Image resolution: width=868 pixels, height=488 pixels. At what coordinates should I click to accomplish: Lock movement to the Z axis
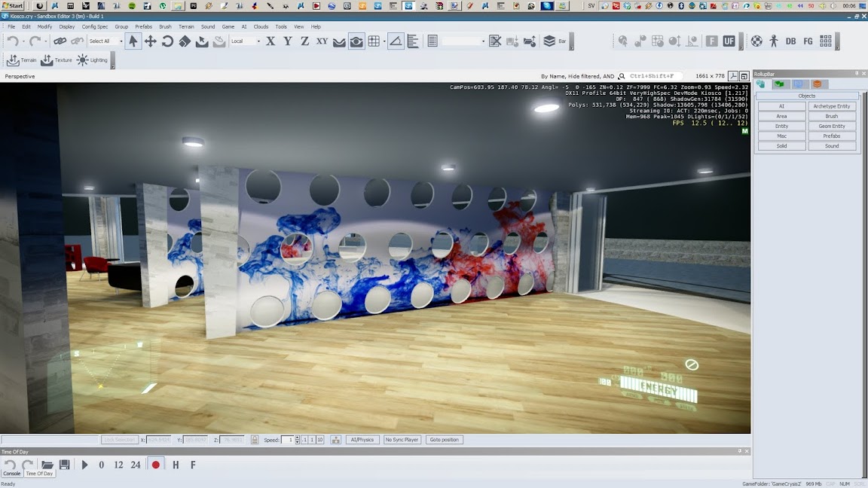click(304, 41)
